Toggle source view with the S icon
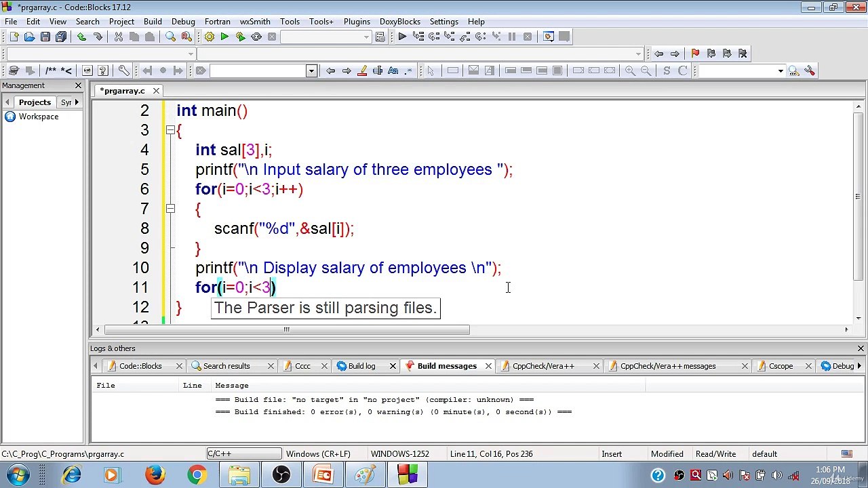The image size is (868, 488). (x=667, y=70)
